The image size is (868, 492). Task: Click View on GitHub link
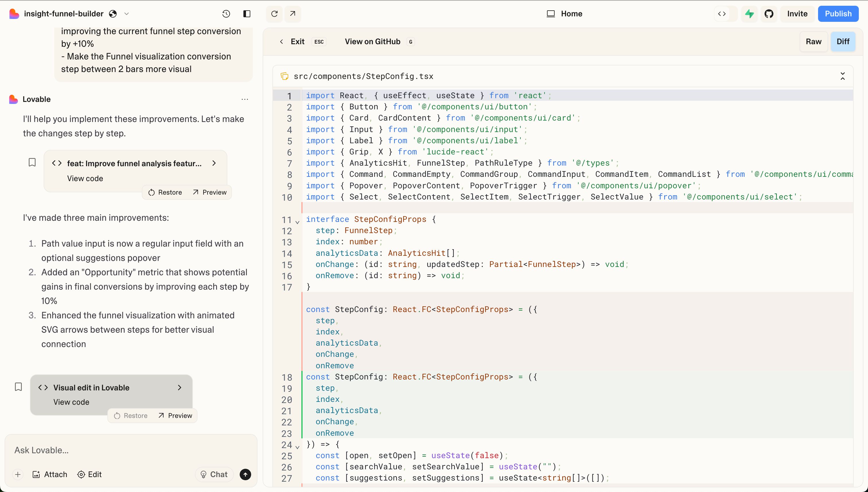coord(372,42)
